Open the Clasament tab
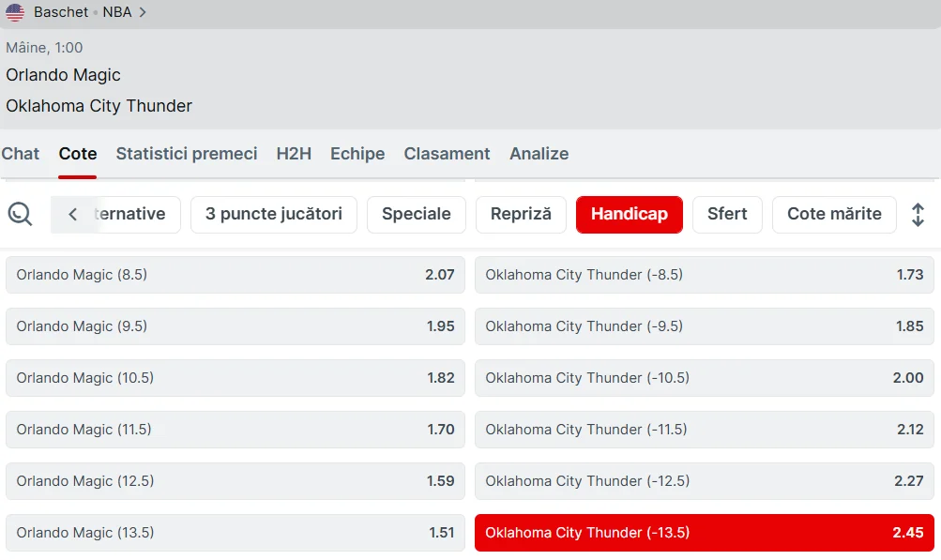Screen dimensions: 941x560 tap(447, 154)
